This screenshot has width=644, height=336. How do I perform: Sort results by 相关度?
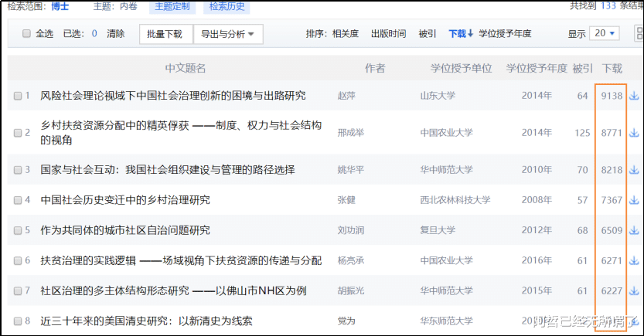[346, 34]
